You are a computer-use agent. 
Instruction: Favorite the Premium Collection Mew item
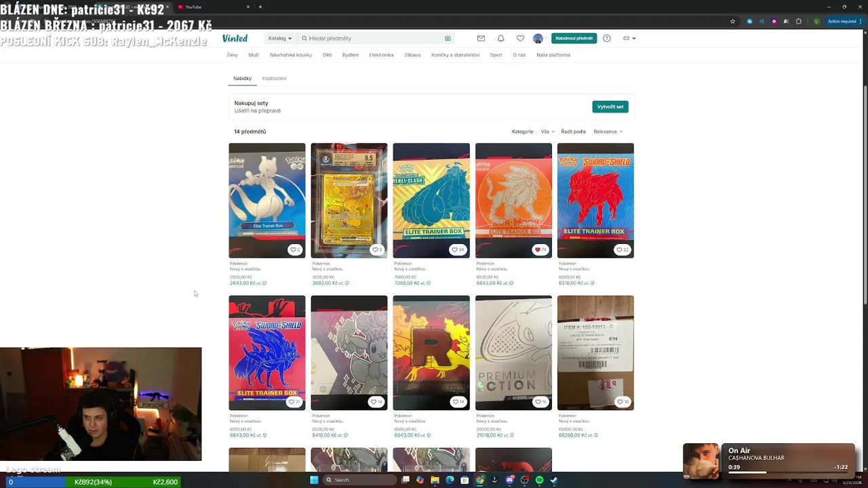(x=540, y=402)
